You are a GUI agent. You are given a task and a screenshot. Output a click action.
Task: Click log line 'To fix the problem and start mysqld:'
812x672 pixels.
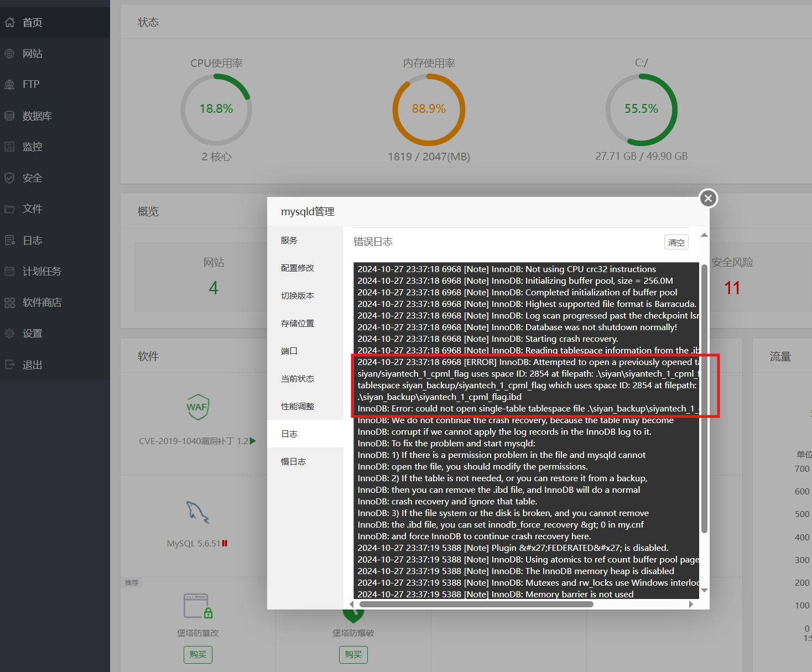[x=446, y=444]
